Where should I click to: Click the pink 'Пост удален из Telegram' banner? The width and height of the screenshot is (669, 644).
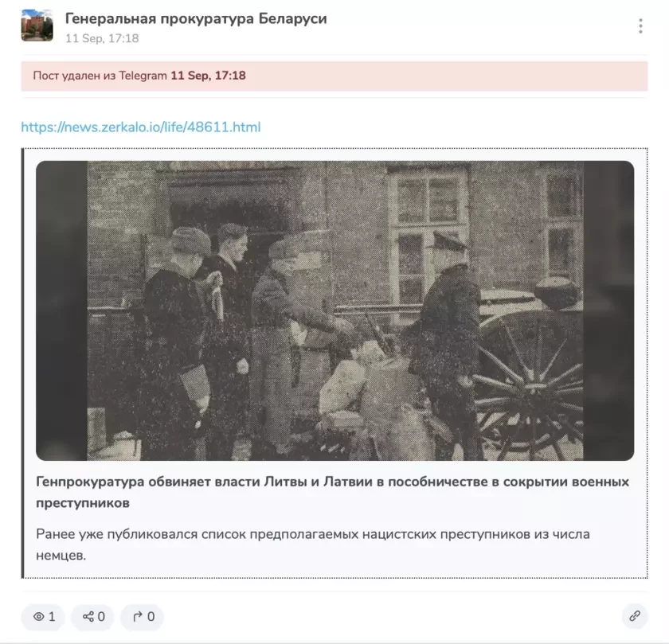click(334, 76)
